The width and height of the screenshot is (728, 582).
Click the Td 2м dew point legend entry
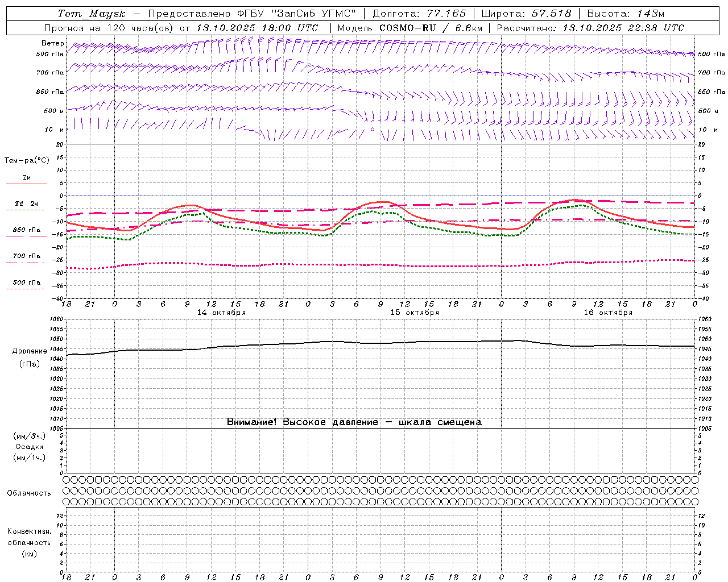pyautogui.click(x=26, y=203)
